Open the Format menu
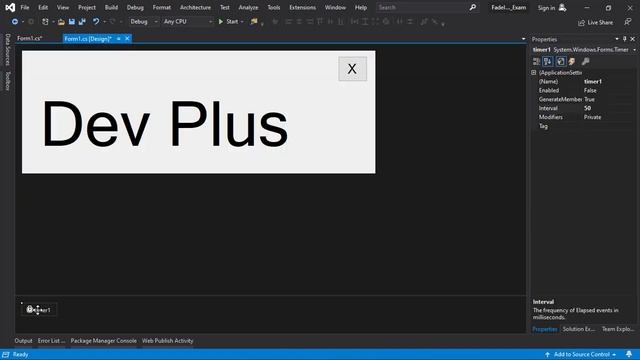 click(x=162, y=7)
